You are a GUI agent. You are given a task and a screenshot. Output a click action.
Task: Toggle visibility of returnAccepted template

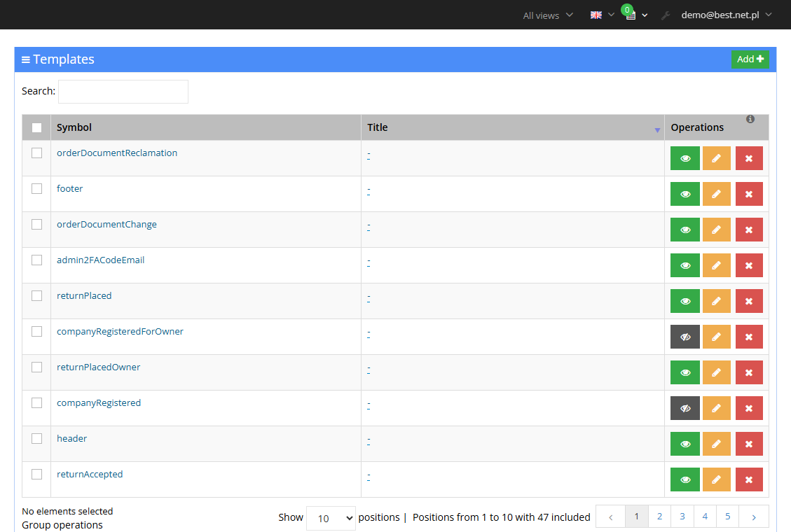coord(685,479)
